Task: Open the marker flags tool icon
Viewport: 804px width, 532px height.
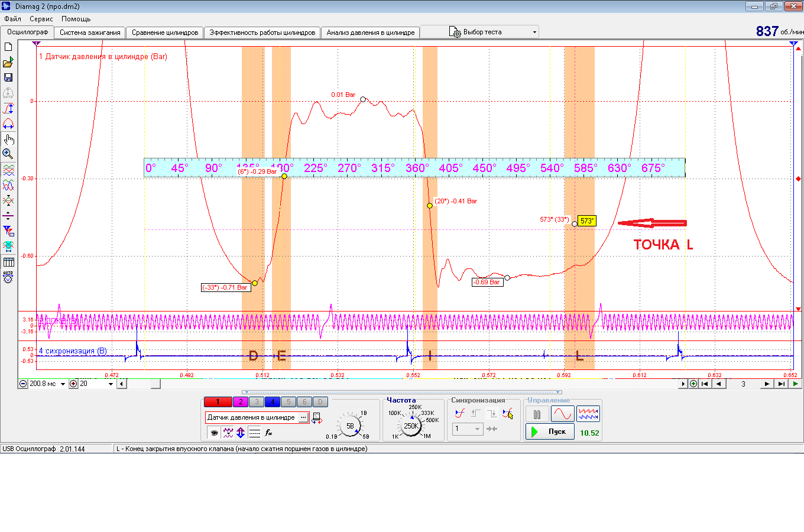Action: pyautogui.click(x=8, y=231)
